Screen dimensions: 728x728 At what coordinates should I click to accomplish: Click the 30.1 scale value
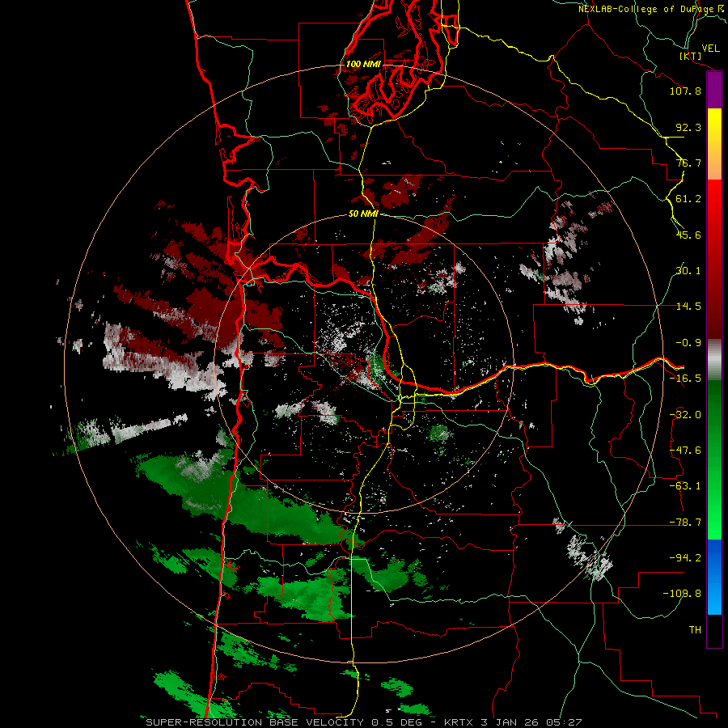688,271
